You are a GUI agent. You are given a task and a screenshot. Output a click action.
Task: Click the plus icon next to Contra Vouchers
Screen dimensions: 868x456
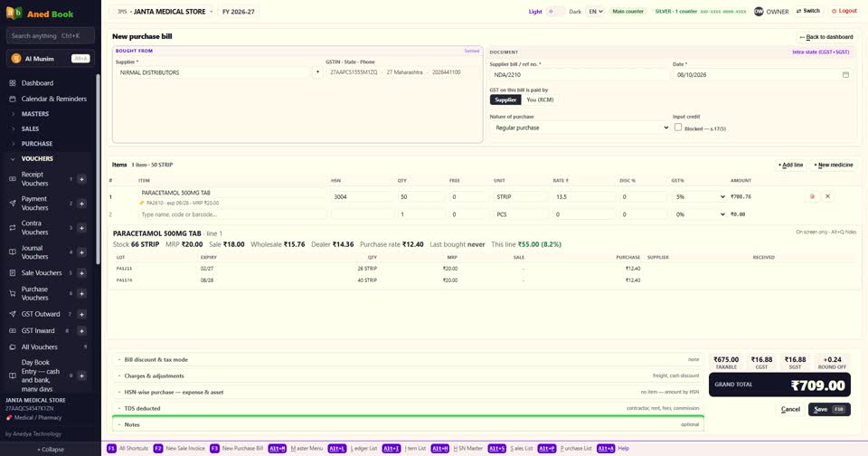coord(81,228)
